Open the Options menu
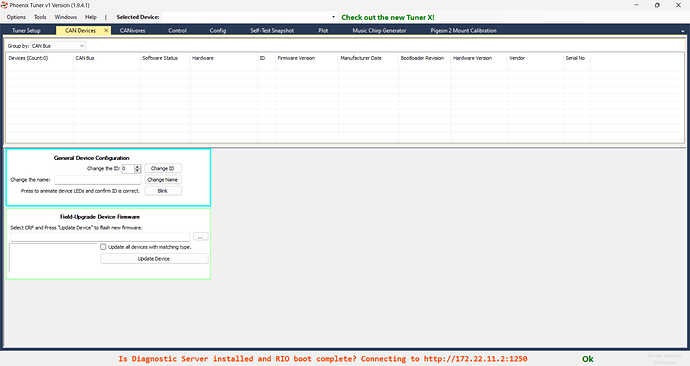The image size is (690, 366). click(x=16, y=17)
